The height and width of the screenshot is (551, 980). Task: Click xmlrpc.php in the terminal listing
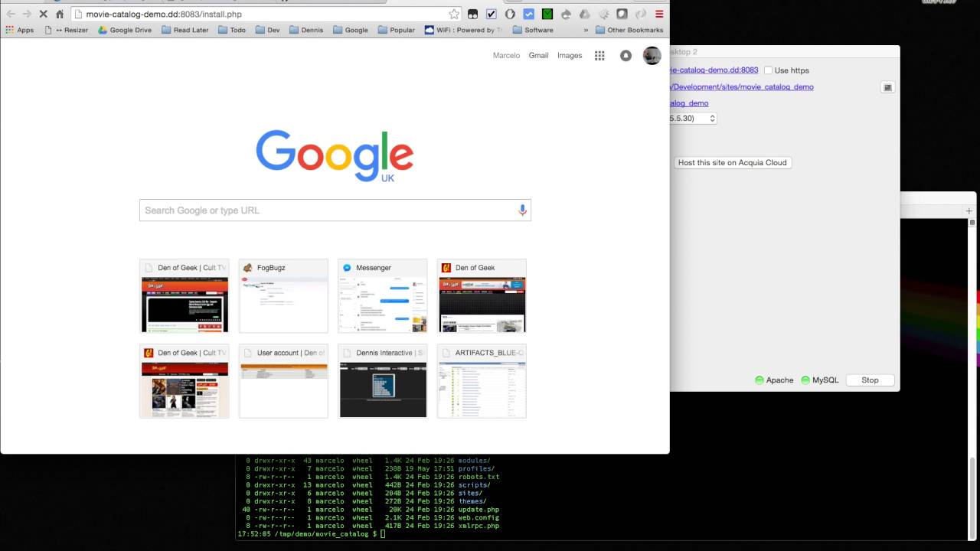click(479, 526)
